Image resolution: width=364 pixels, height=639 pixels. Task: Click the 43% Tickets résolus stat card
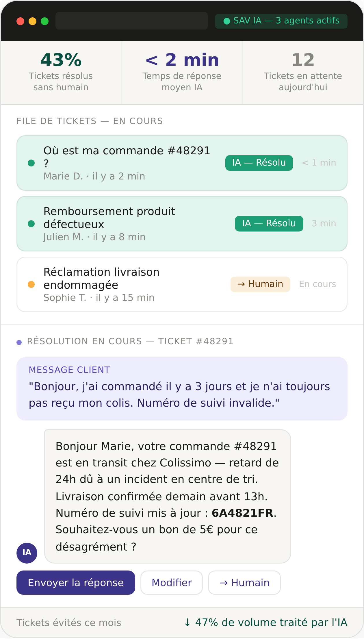[x=61, y=72]
